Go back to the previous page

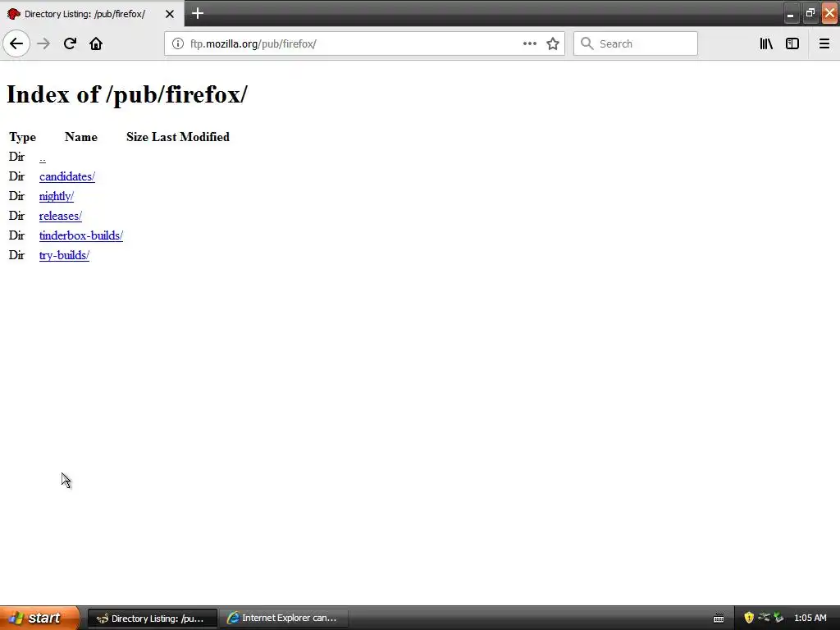click(16, 43)
